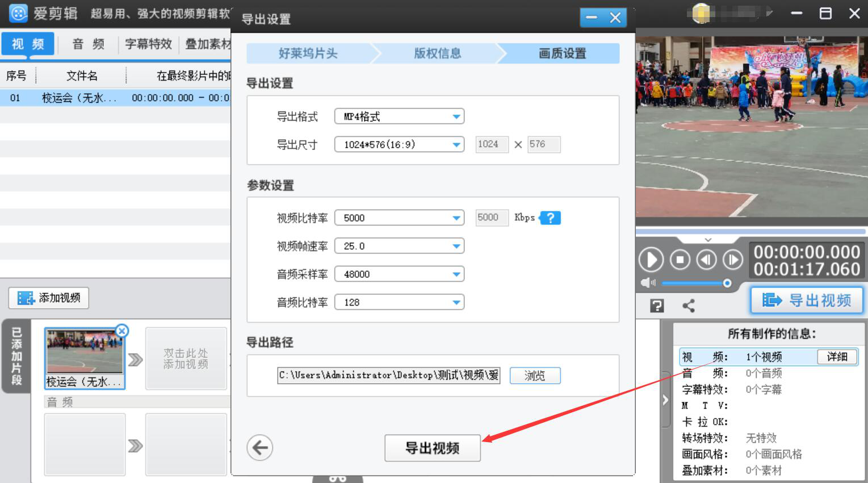Select the 校运会 video clip thumbnail
Viewport: 868px width, 483px height.
click(x=85, y=358)
